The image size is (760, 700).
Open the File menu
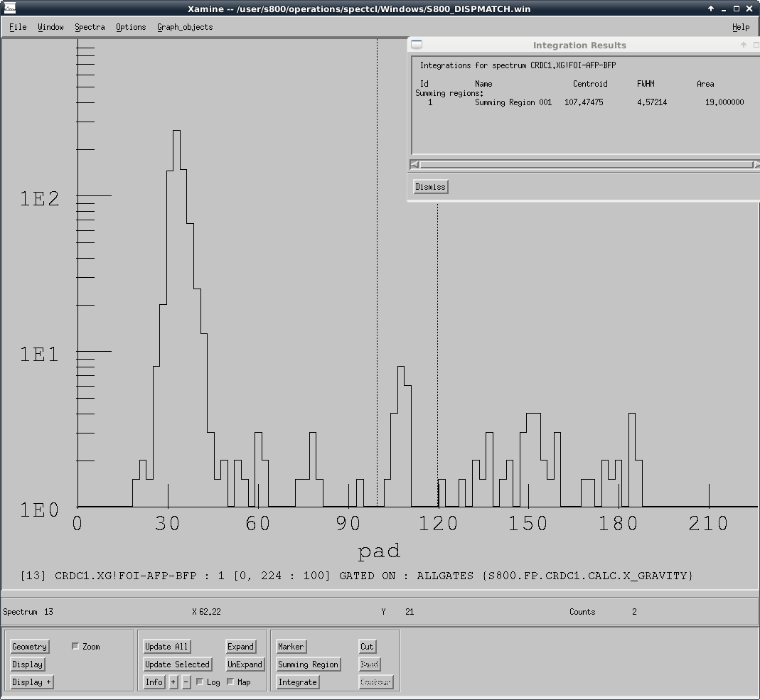[18, 27]
